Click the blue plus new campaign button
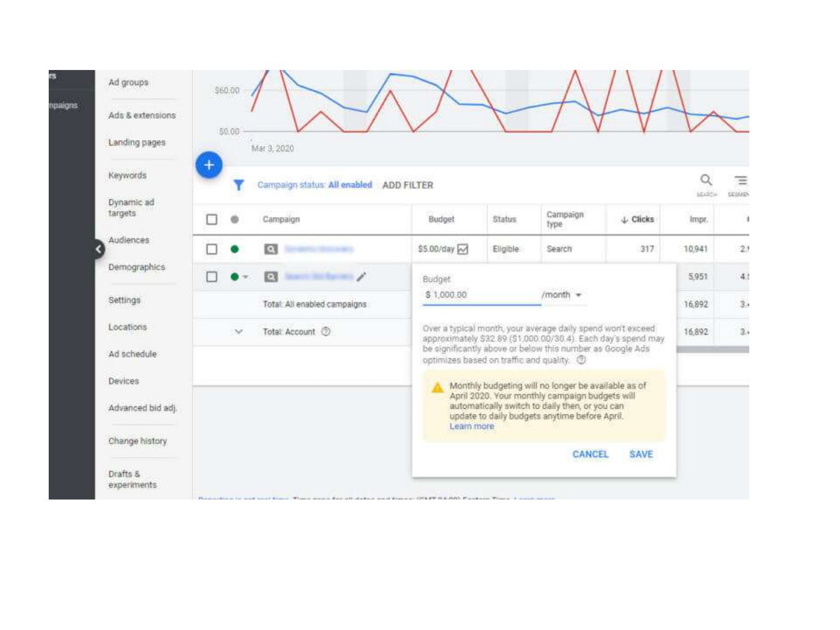Screen dimensions: 840x630 [209, 165]
